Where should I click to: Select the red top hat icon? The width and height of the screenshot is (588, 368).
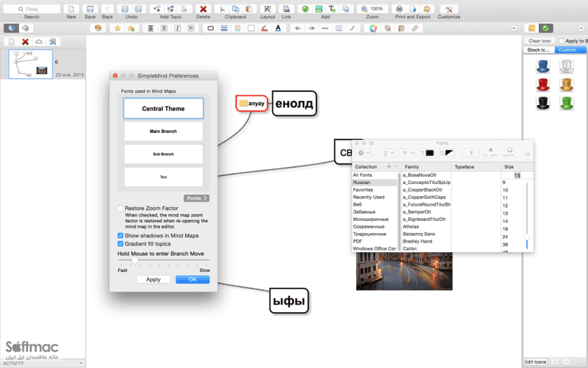tap(542, 85)
